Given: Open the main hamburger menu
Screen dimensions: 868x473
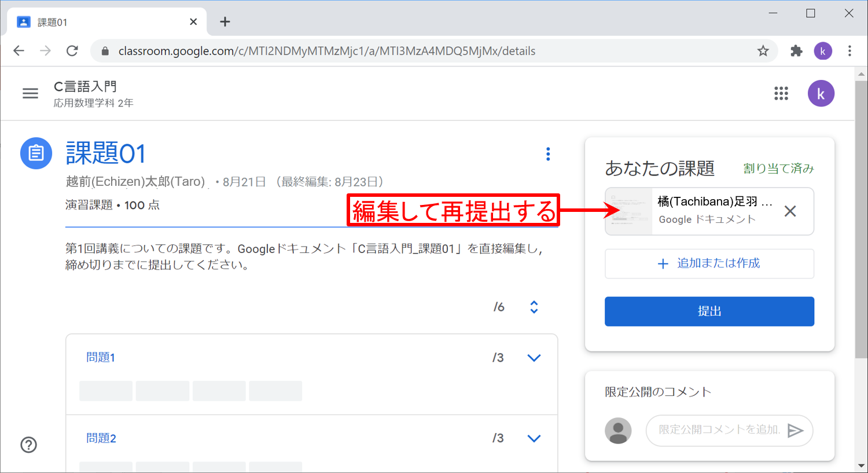Looking at the screenshot, I should 30,93.
